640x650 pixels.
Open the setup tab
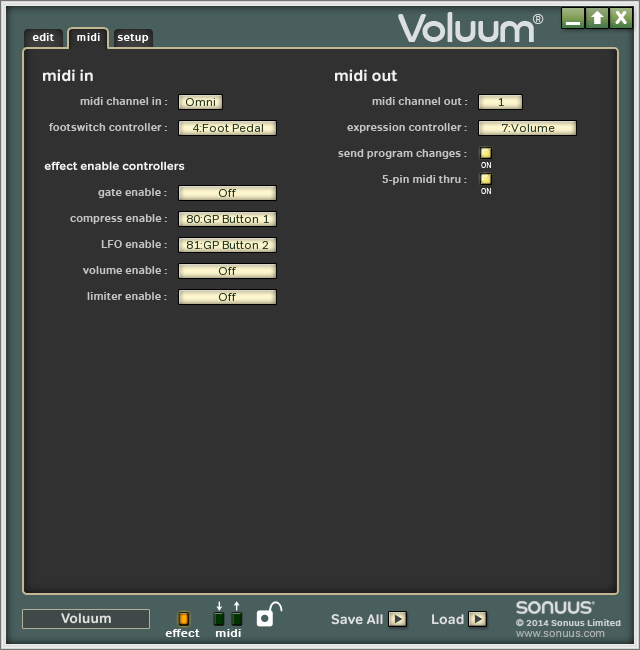133,38
